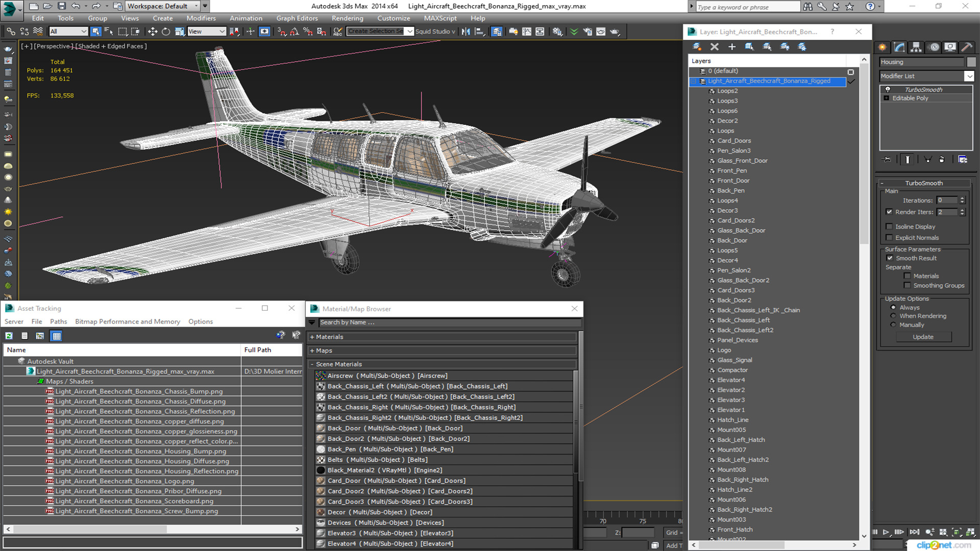Click the Iterations spinner arrows
Viewport: 980px width, 551px height.
coord(962,200)
